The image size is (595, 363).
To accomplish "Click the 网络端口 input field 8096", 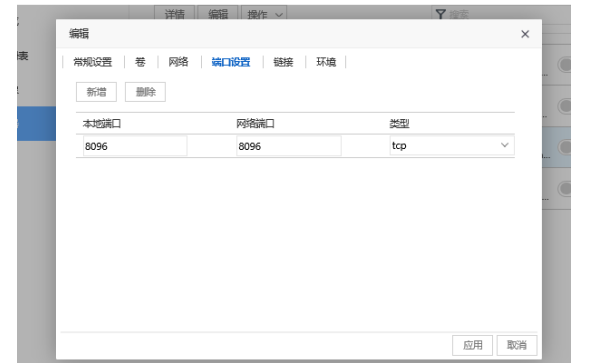I will tap(288, 146).
